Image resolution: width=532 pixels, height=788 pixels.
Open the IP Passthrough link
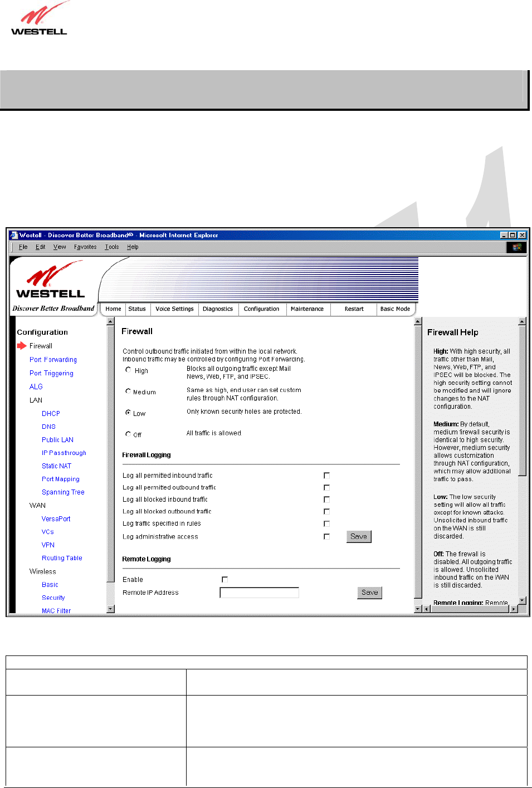(64, 453)
